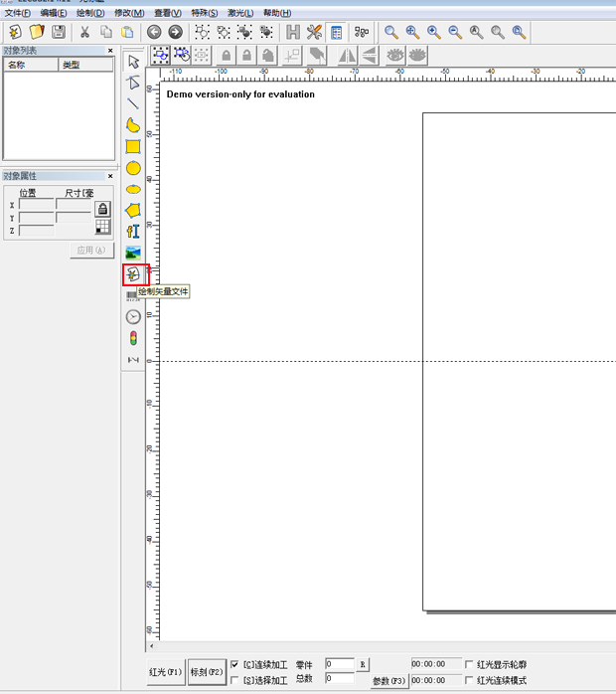The width and height of the screenshot is (616, 694).
Task: Click the zoom out magnifier icon
Action: pos(455,32)
